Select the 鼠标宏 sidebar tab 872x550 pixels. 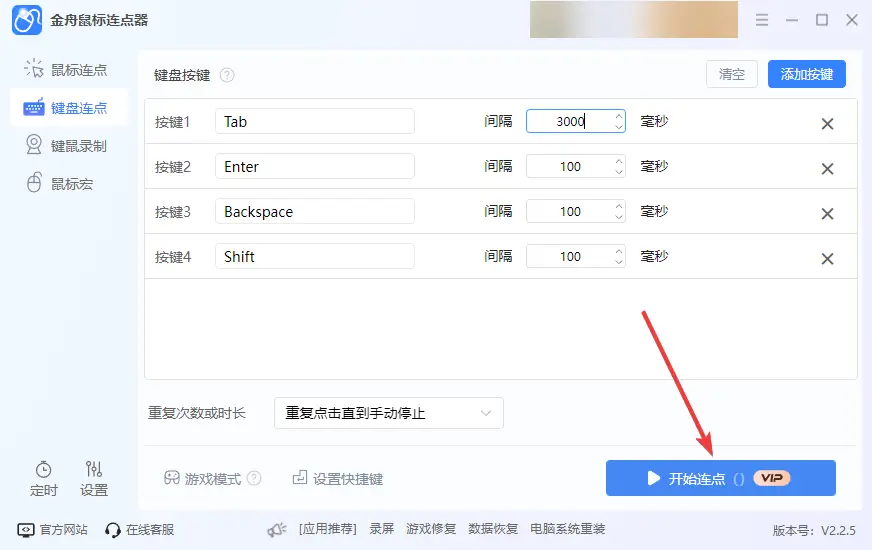tap(60, 184)
